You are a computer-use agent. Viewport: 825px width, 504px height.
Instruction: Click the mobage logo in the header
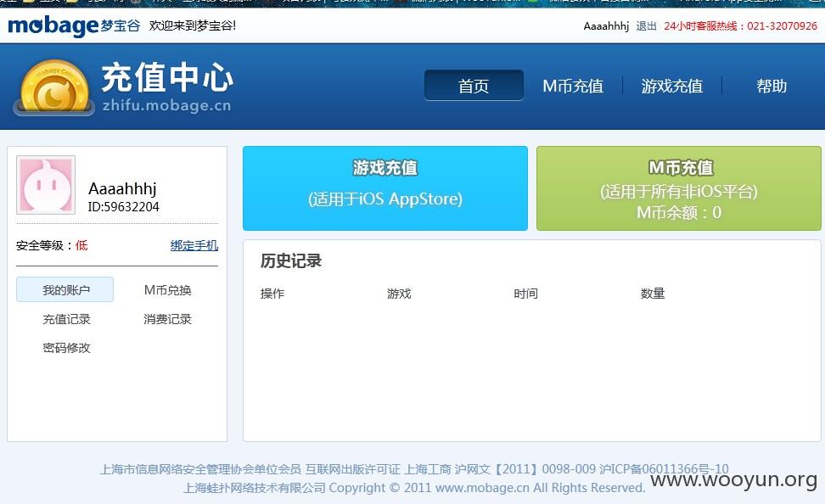pyautogui.click(x=74, y=25)
